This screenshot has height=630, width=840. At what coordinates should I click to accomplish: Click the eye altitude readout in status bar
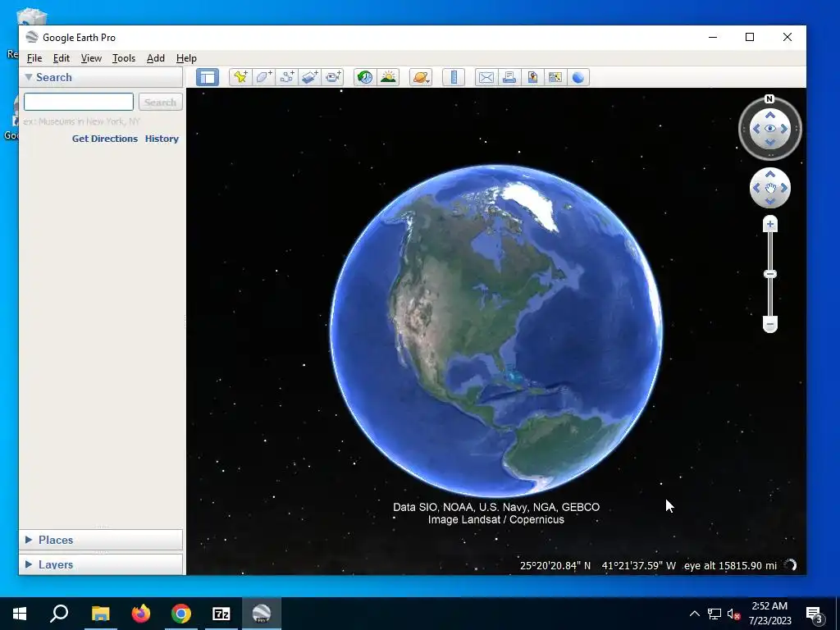pos(730,566)
